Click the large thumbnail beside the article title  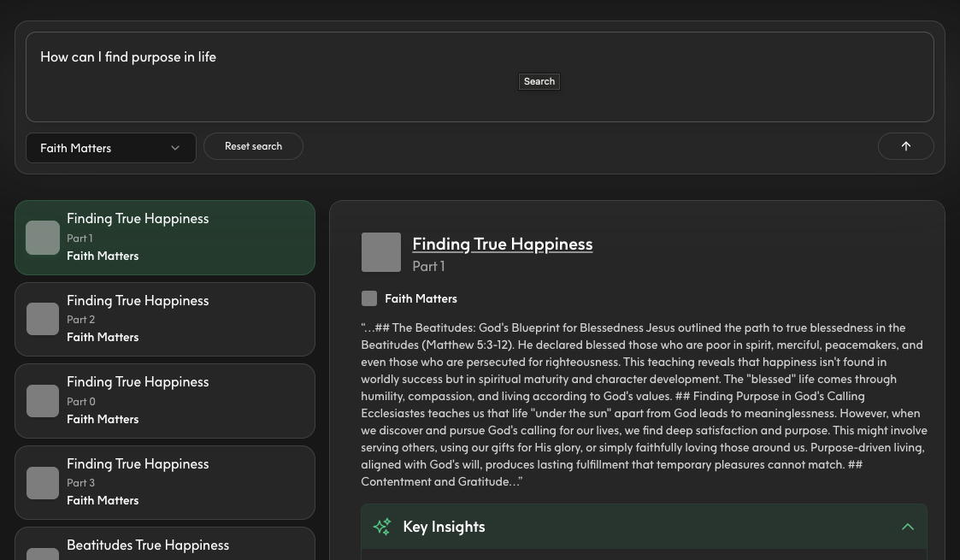coord(381,252)
